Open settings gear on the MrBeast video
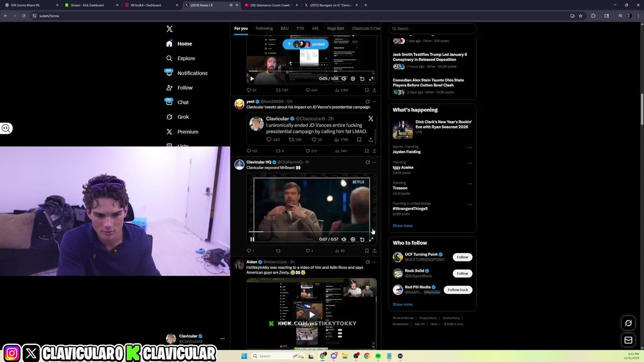The height and width of the screenshot is (362, 644). (x=353, y=239)
